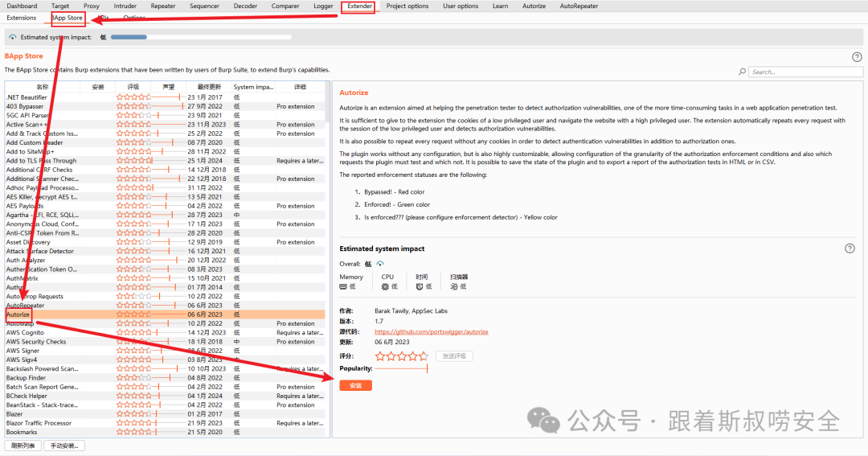Select the Active Scan++ extension row
Screen dimensions: 868x456
coord(165,125)
